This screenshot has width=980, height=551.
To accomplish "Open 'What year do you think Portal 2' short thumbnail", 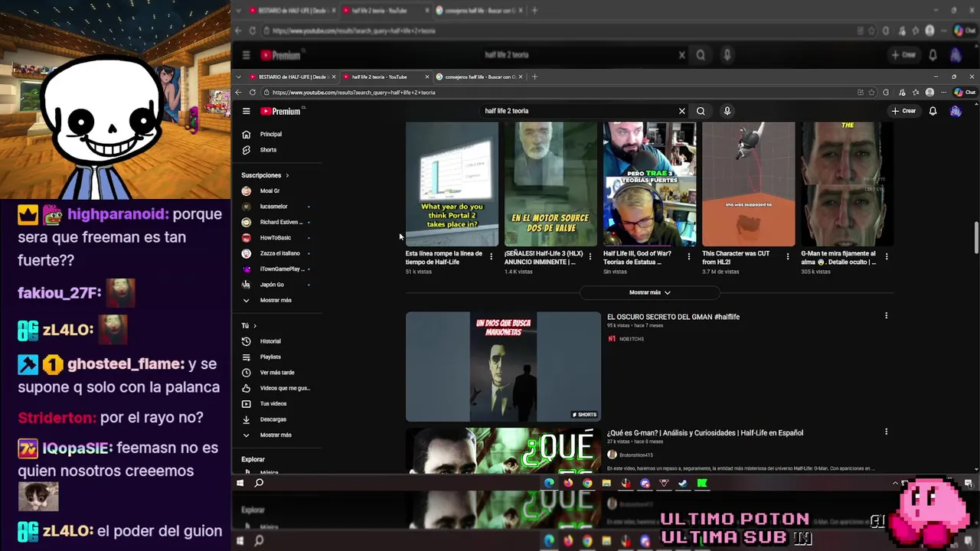I will pyautogui.click(x=452, y=184).
